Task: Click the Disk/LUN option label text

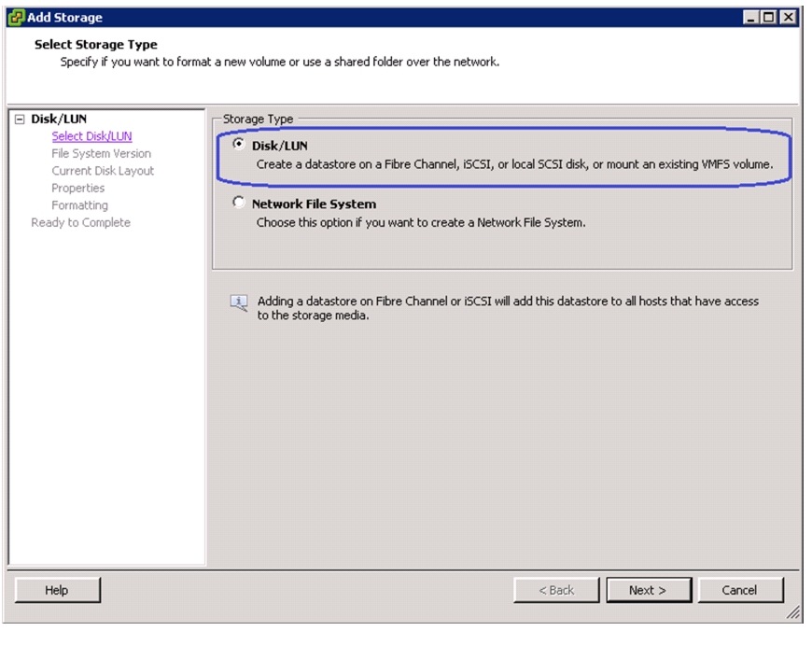Action: pos(280,146)
